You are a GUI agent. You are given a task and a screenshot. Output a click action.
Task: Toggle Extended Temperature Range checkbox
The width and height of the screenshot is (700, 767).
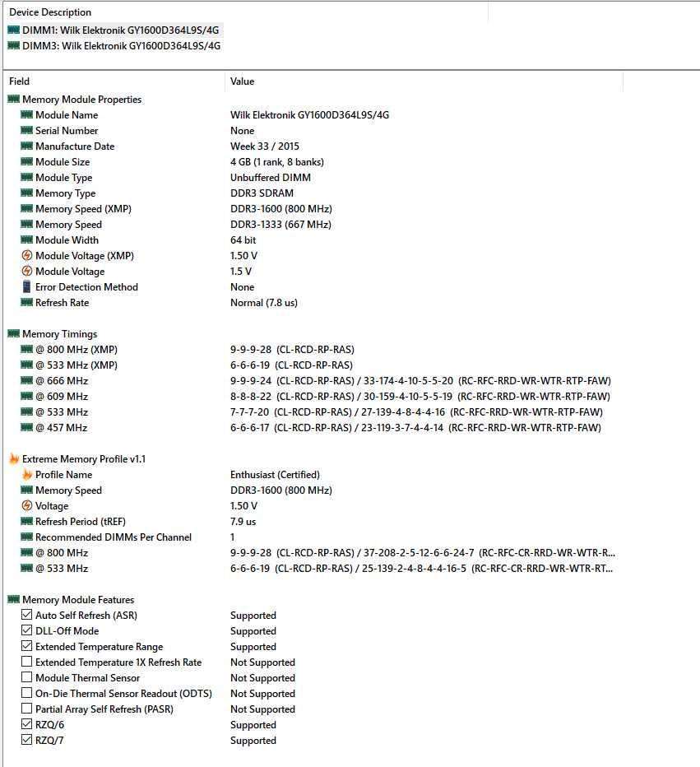27,646
